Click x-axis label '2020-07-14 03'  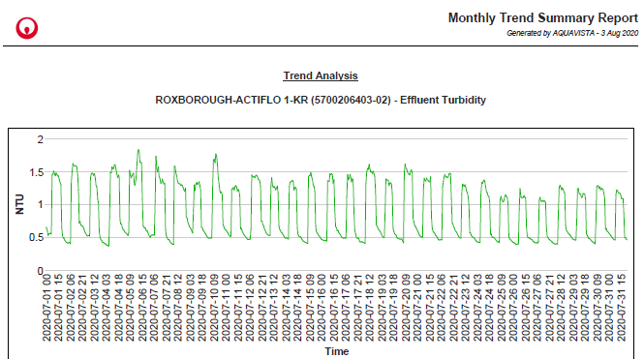click(x=287, y=308)
